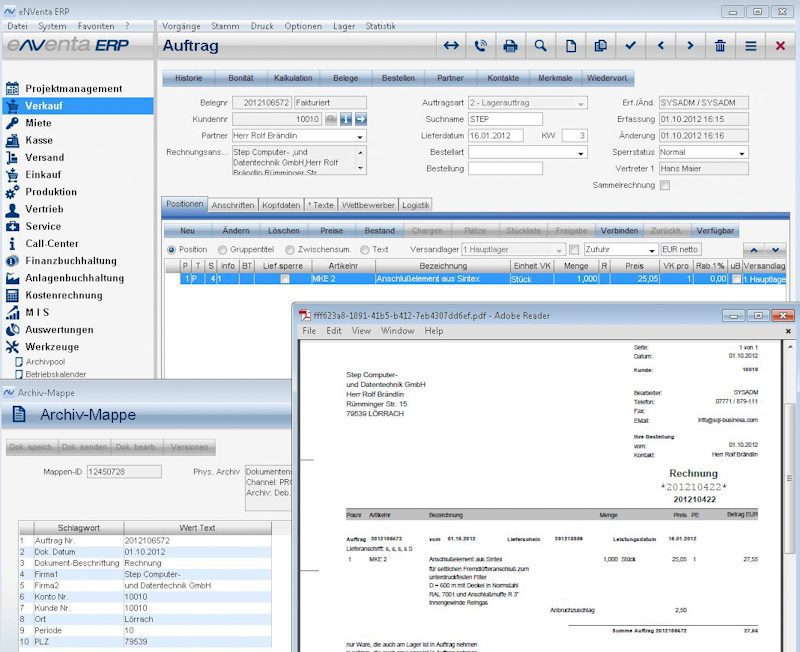Select the Zwischensum. radio button
Viewport: 800px width, 652px height.
(x=290, y=250)
